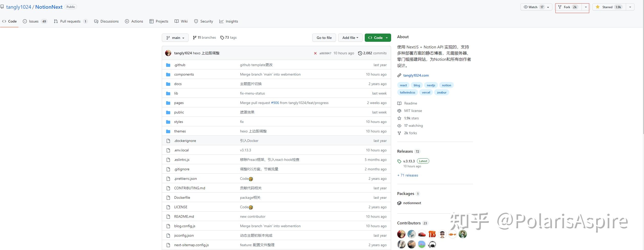
Task: Click the LICENSE file icon
Action: point(168,207)
